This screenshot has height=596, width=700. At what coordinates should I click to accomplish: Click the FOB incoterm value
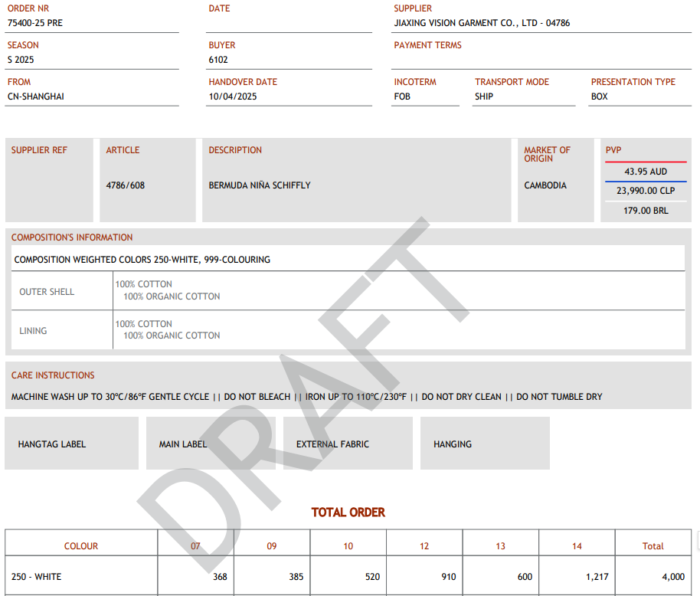(402, 97)
